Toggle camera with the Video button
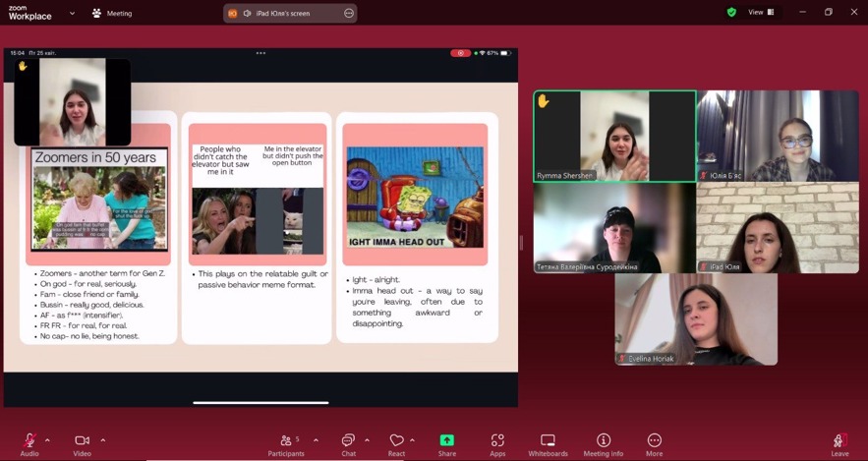Image resolution: width=868 pixels, height=461 pixels. point(82,444)
